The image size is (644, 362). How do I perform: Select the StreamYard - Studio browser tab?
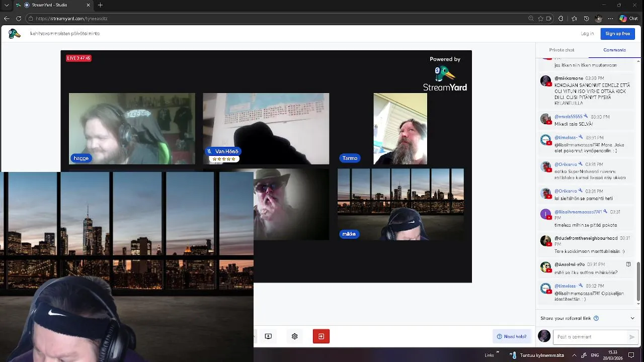point(53,5)
